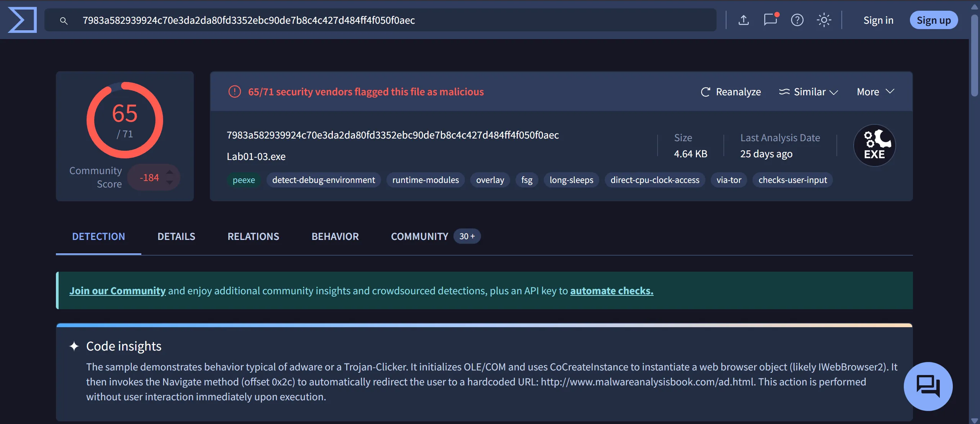Viewport: 980px width, 424px height.
Task: Click the Sign up button
Action: click(933, 20)
